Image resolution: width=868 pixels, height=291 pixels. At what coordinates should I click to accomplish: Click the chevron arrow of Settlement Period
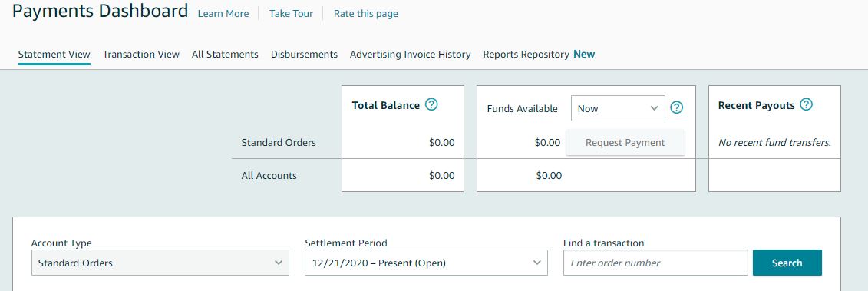(536, 263)
